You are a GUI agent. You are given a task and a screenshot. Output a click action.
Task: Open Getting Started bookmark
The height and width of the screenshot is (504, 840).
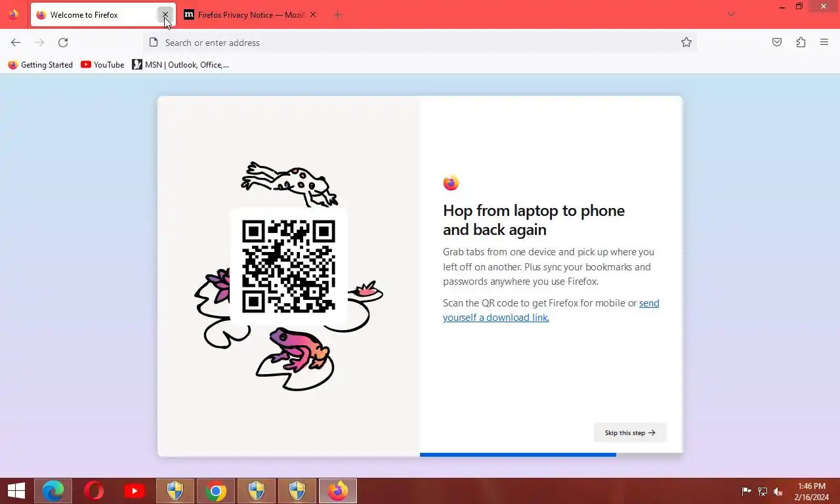[x=41, y=65]
